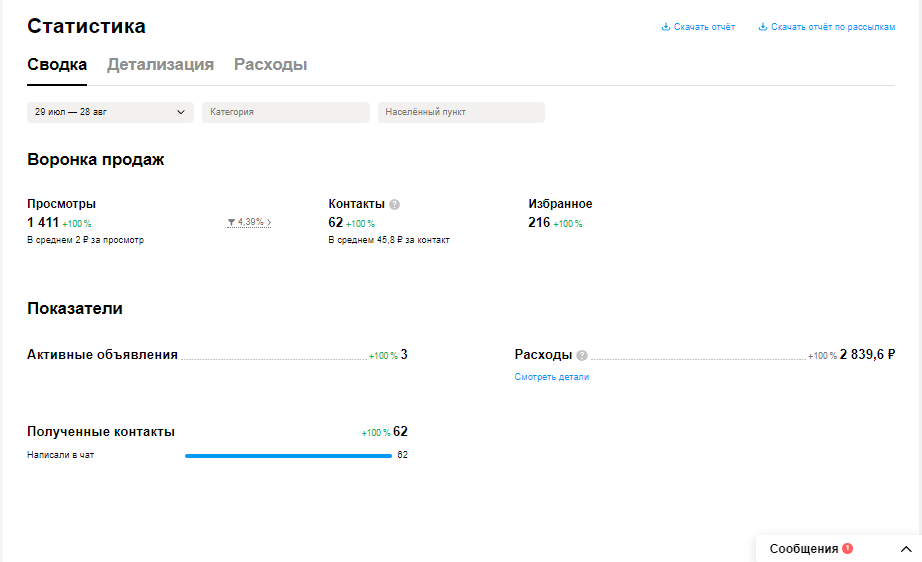Click the Населённый пункт filter field
Screen dimensions: 922x562
point(461,112)
